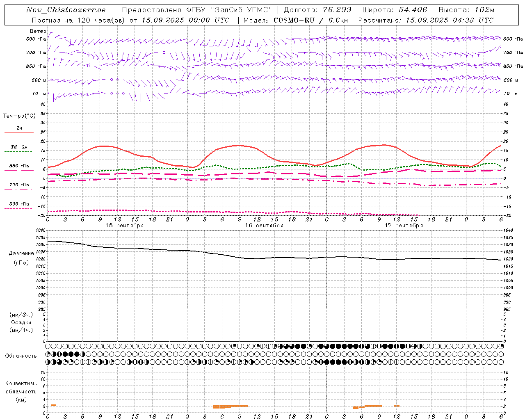
Task: Click the 850 гПа label in temperature legend
Action: pos(19,166)
